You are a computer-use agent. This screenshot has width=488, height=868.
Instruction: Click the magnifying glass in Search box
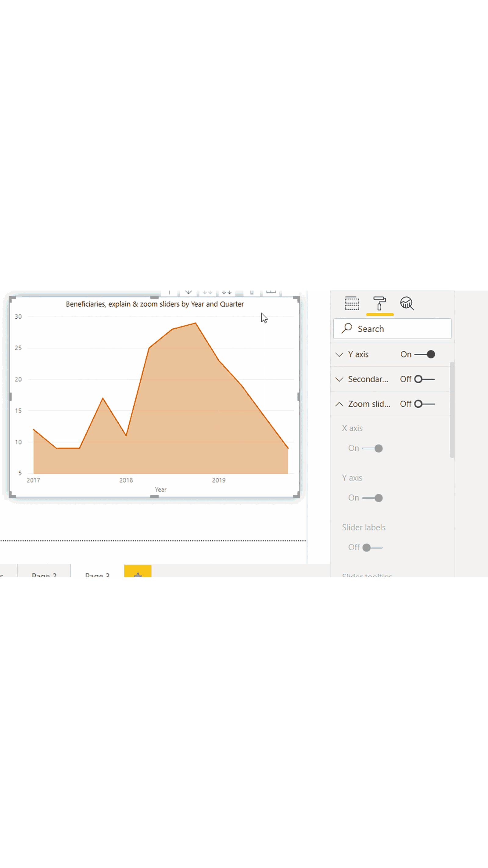346,328
